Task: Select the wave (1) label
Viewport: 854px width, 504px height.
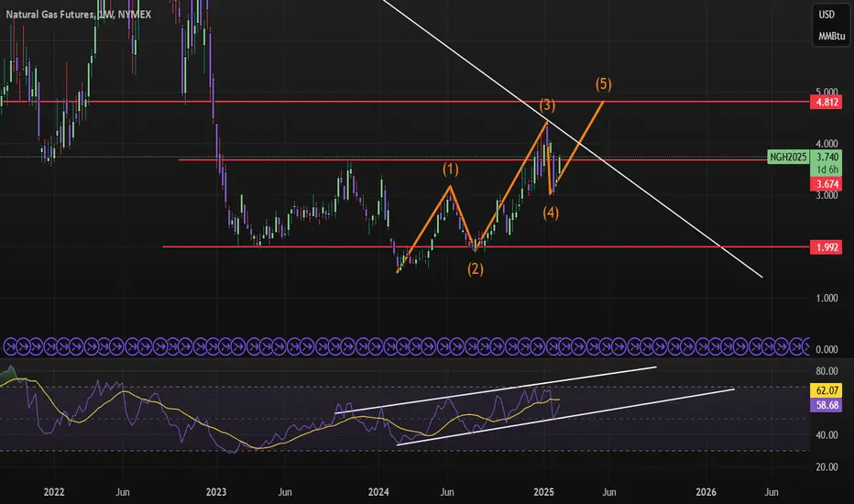Action: [451, 170]
